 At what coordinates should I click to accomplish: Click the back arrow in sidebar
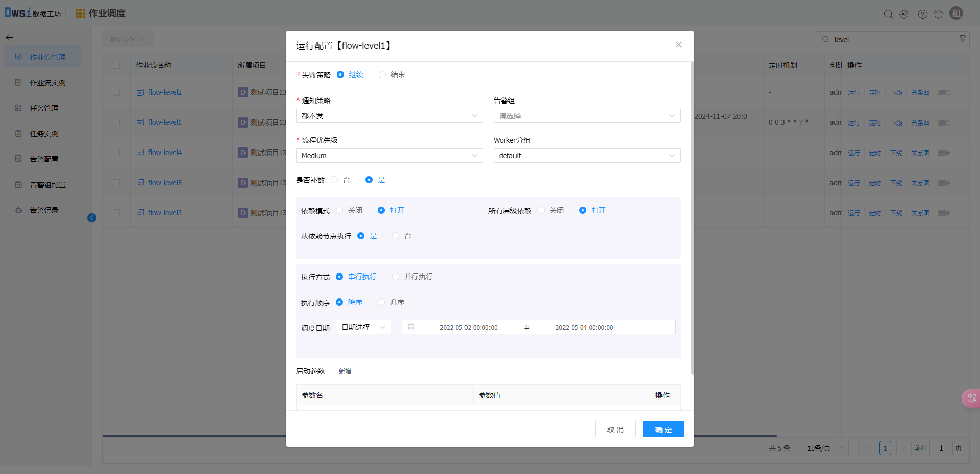point(9,38)
